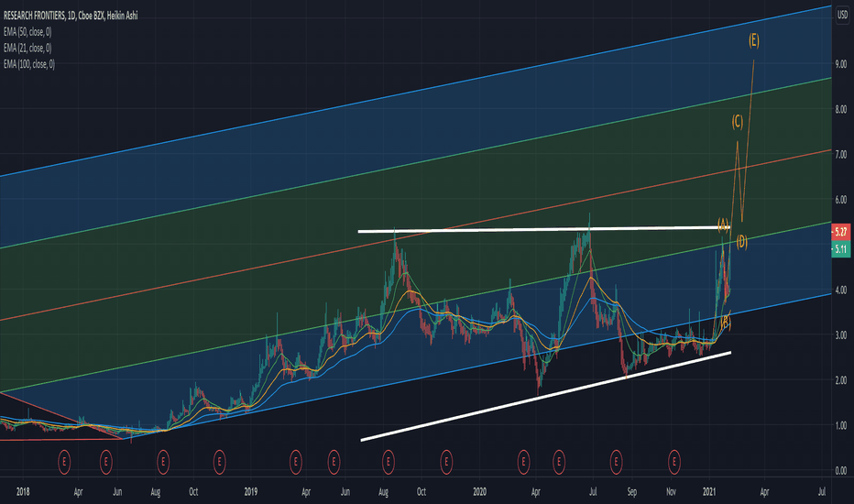Select the (D) wave label
The image size is (854, 504).
point(741,242)
